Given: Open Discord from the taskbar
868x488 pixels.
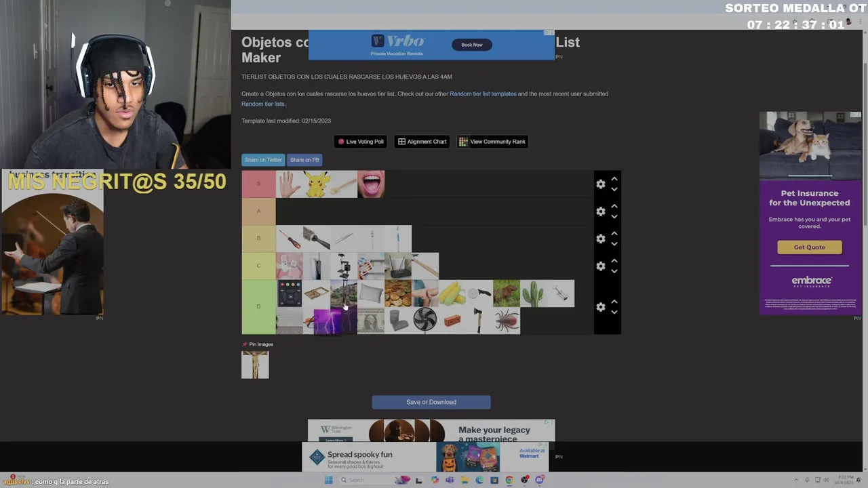Looking at the screenshot, I should (539, 480).
